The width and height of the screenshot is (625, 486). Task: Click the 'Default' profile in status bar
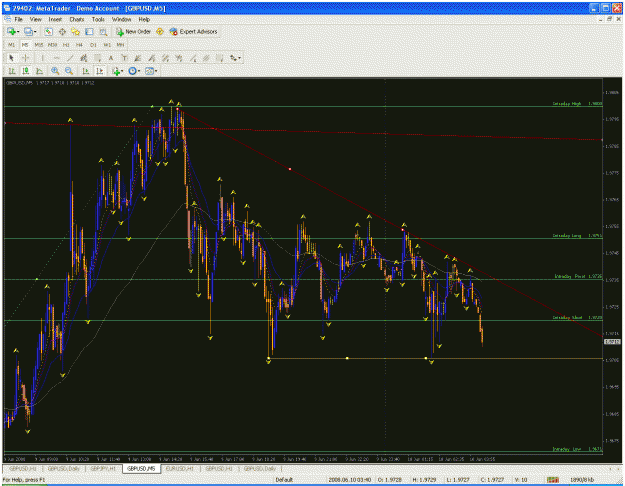point(284,480)
